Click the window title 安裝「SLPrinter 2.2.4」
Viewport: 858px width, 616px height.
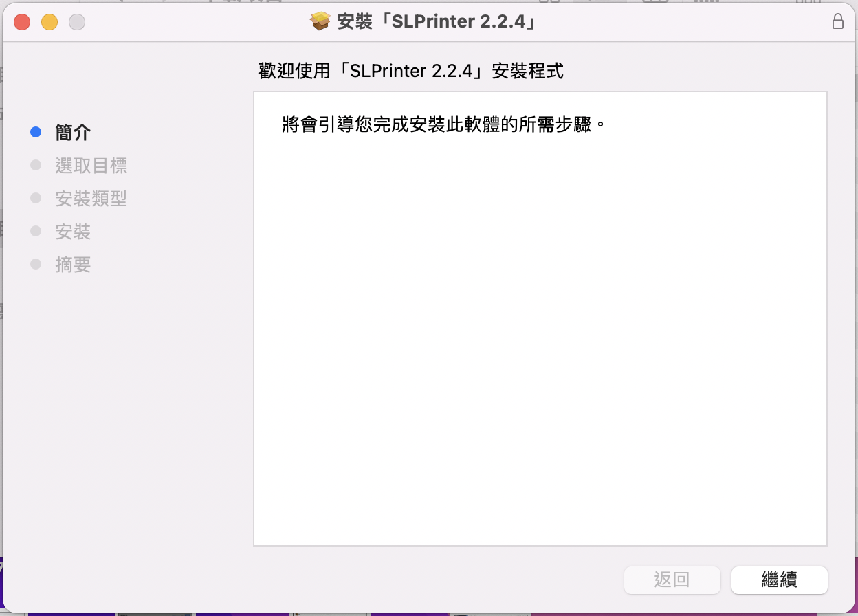pos(437,21)
